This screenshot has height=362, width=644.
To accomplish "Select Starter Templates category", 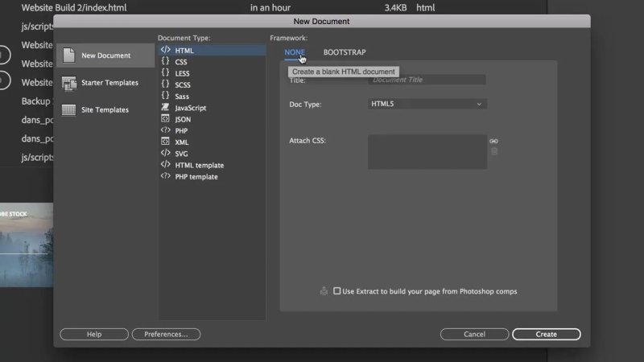I will pos(106,83).
